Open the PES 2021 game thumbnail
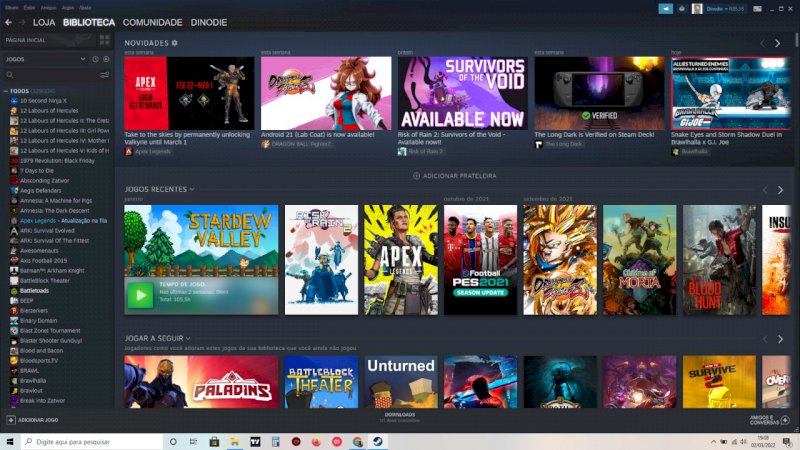The height and width of the screenshot is (450, 800). coord(480,260)
